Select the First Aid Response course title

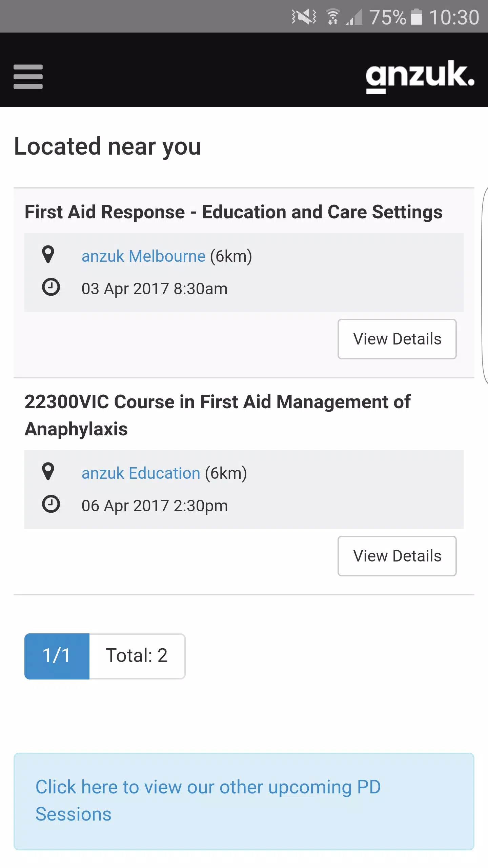(233, 212)
